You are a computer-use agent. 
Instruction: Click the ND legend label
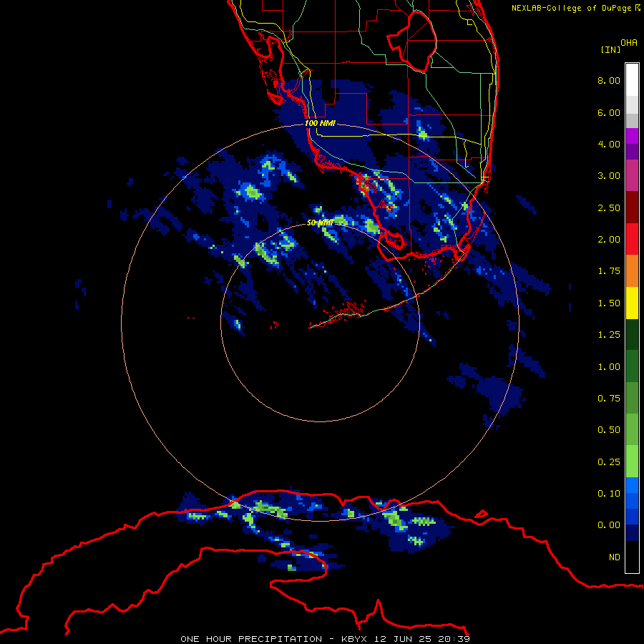[615, 557]
